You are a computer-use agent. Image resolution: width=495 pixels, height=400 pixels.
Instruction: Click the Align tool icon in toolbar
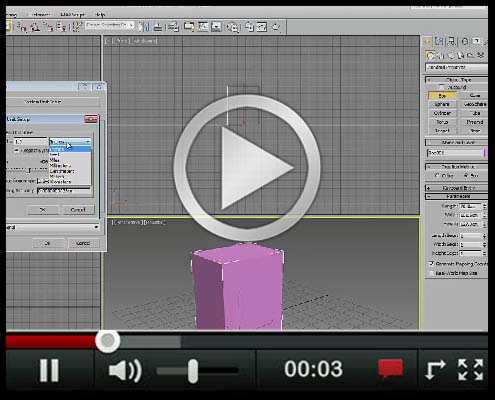[158, 26]
